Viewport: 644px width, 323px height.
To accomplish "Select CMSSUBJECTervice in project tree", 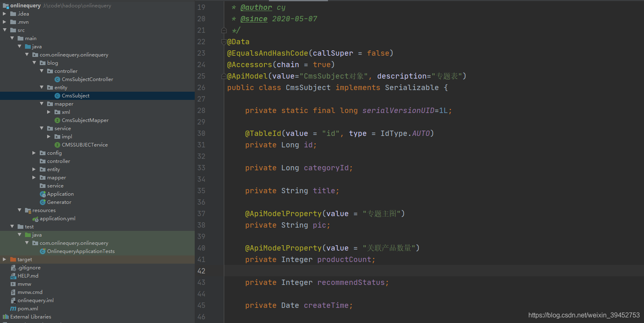I will [x=85, y=145].
